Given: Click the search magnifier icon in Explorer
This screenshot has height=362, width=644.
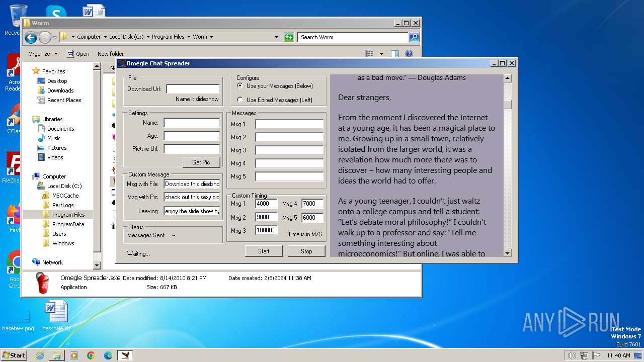Looking at the screenshot, I should pos(414,37).
